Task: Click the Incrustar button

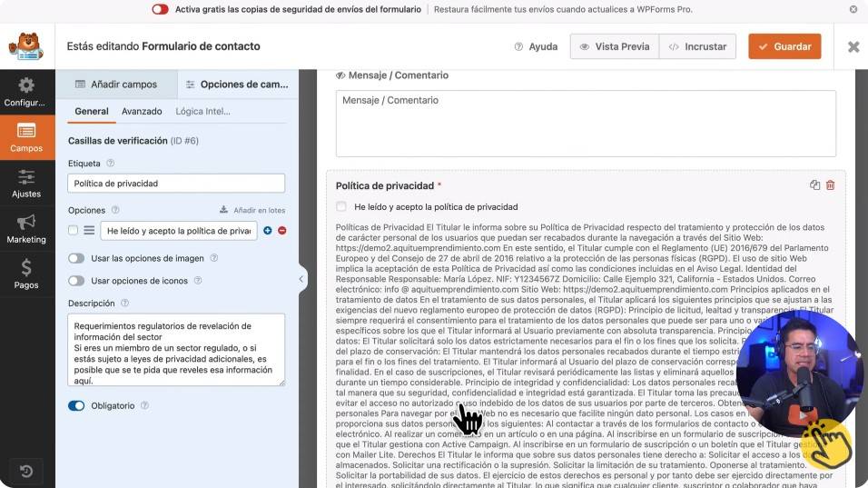Action: (697, 46)
